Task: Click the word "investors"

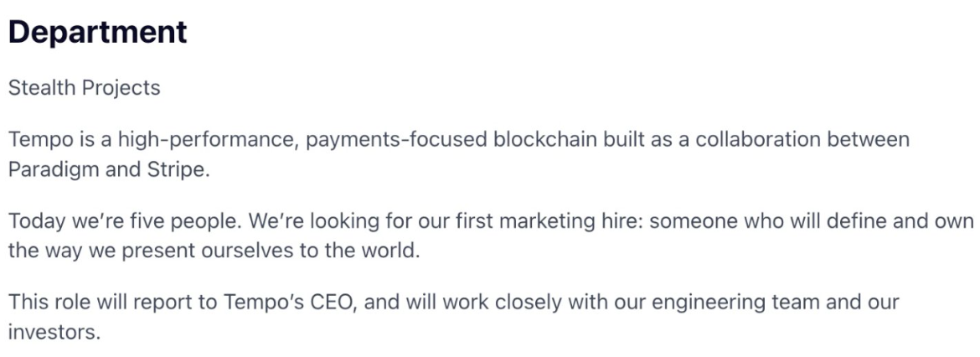Action: [x=52, y=331]
